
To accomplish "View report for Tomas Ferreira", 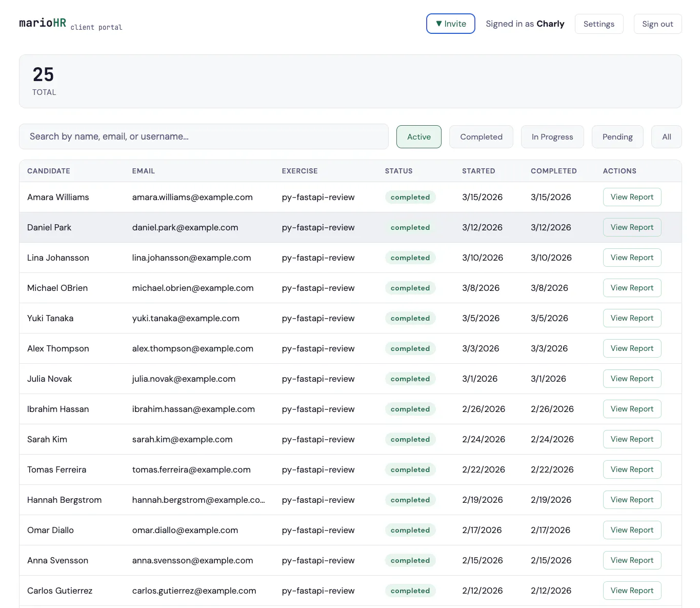I will click(632, 469).
